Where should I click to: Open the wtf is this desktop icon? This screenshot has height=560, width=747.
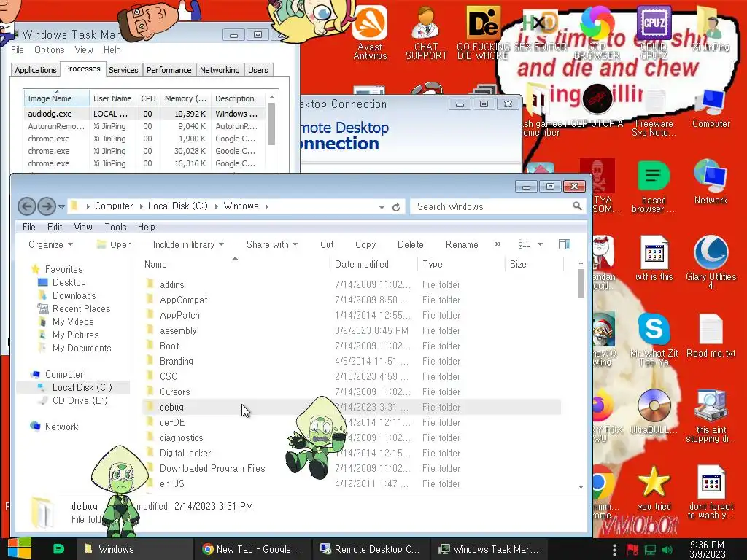[654, 258]
